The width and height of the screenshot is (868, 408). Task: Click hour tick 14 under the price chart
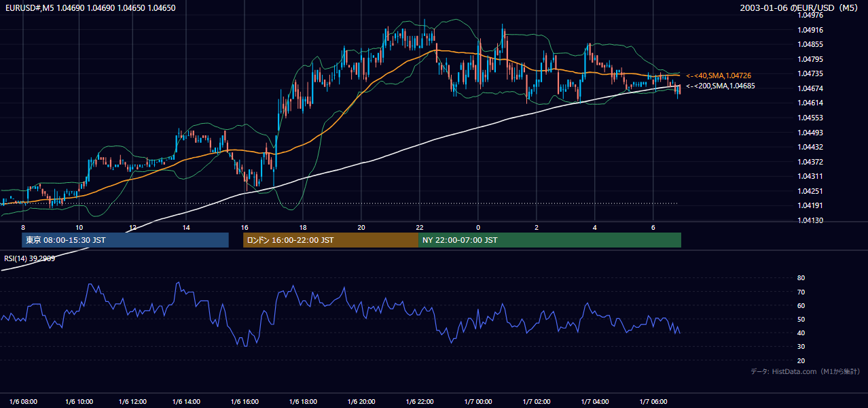[x=186, y=227]
